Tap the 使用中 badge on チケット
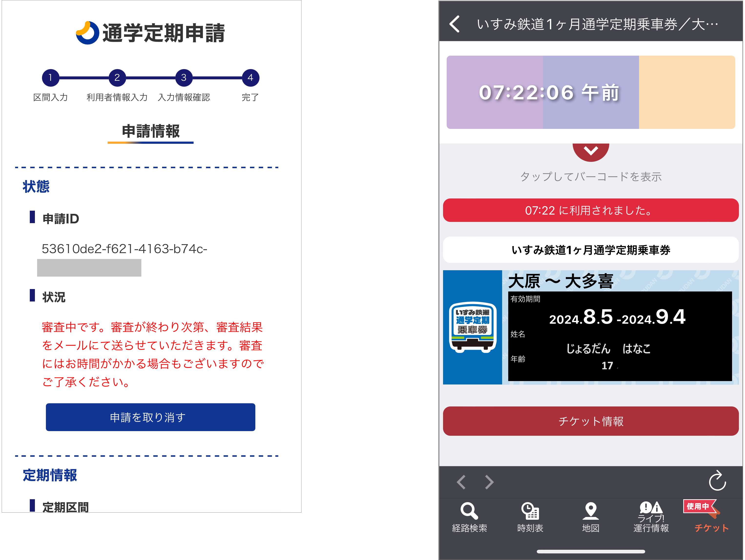745x560 pixels. pos(700,506)
